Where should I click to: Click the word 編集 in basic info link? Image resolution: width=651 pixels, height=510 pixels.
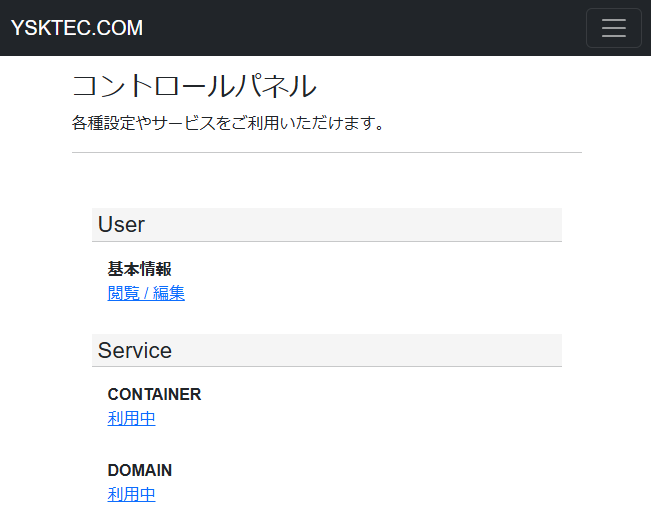[169, 293]
